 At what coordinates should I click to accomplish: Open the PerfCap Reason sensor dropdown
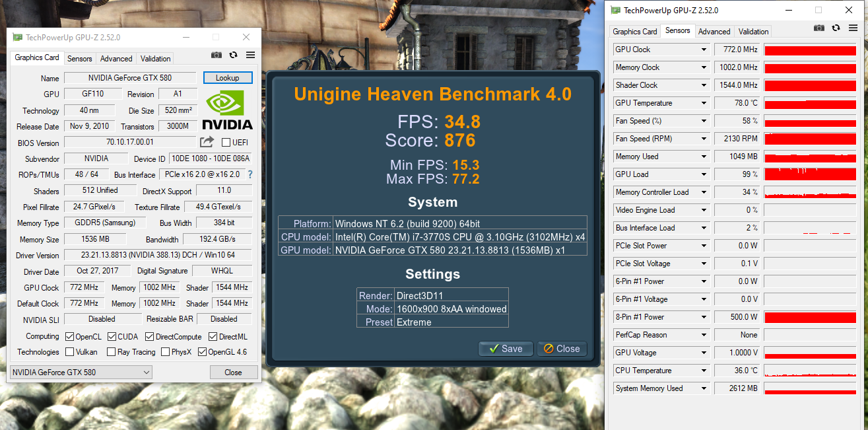click(x=704, y=335)
